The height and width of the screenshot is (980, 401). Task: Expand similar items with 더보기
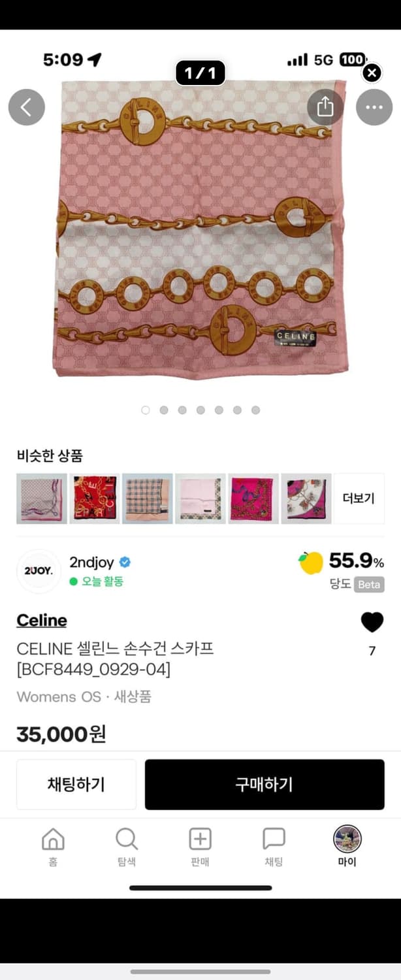(x=359, y=498)
